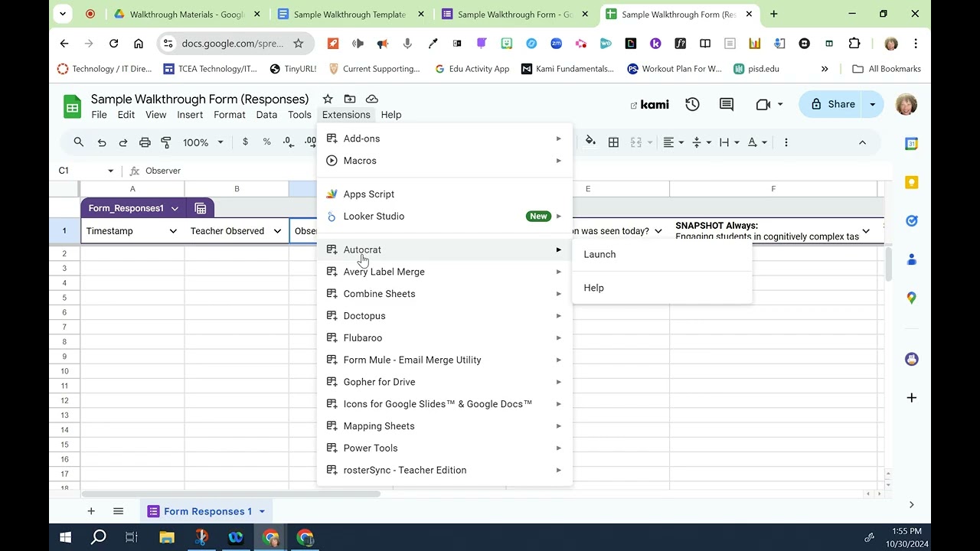Image resolution: width=980 pixels, height=551 pixels.
Task: Select Avery Label Merge menu entry
Action: click(445, 272)
